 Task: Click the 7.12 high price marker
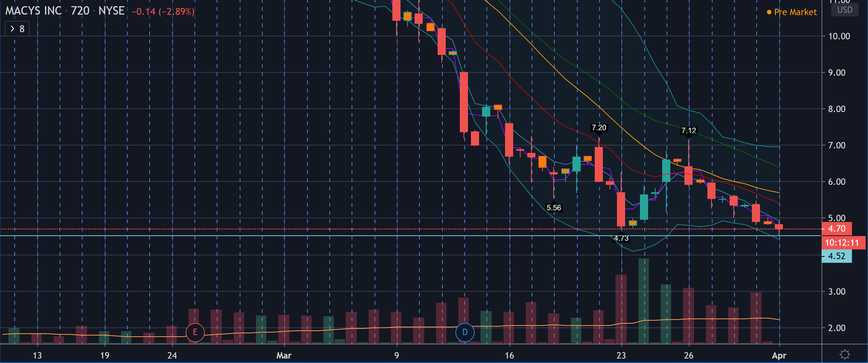(688, 131)
